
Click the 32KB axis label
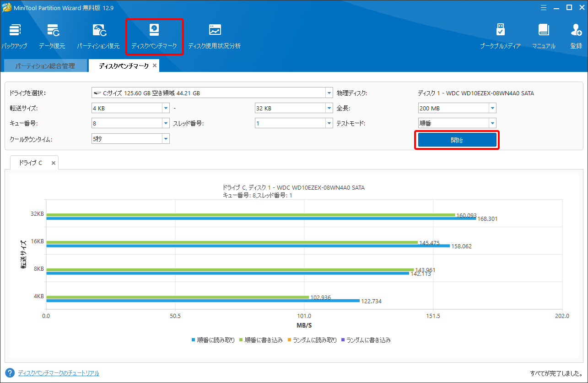[37, 213]
